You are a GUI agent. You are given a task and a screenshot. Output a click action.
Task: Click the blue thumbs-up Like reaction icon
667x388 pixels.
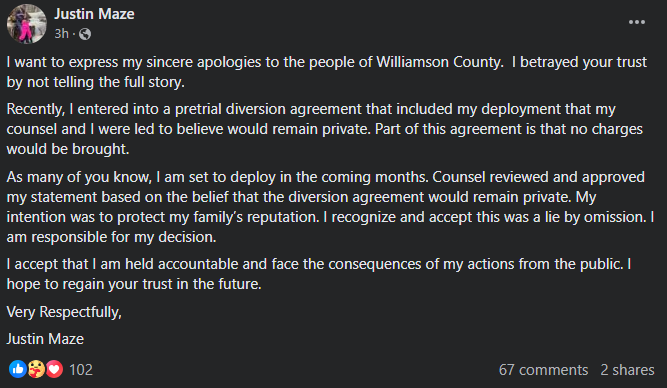point(17,369)
